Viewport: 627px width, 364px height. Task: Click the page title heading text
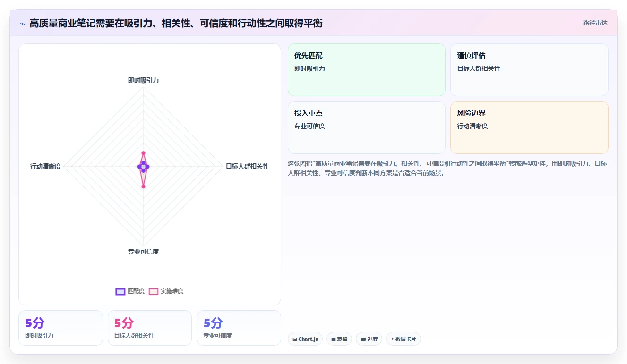[176, 23]
